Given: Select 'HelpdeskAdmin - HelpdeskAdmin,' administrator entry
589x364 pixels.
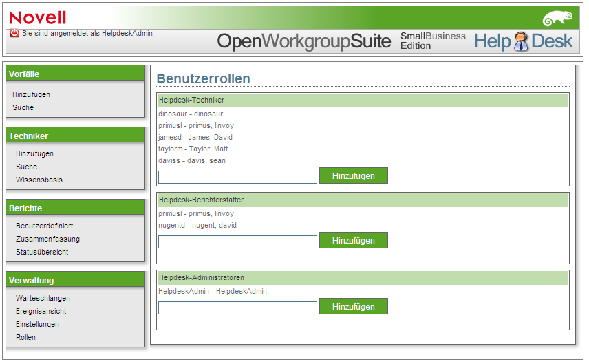Looking at the screenshot, I should coord(214,291).
